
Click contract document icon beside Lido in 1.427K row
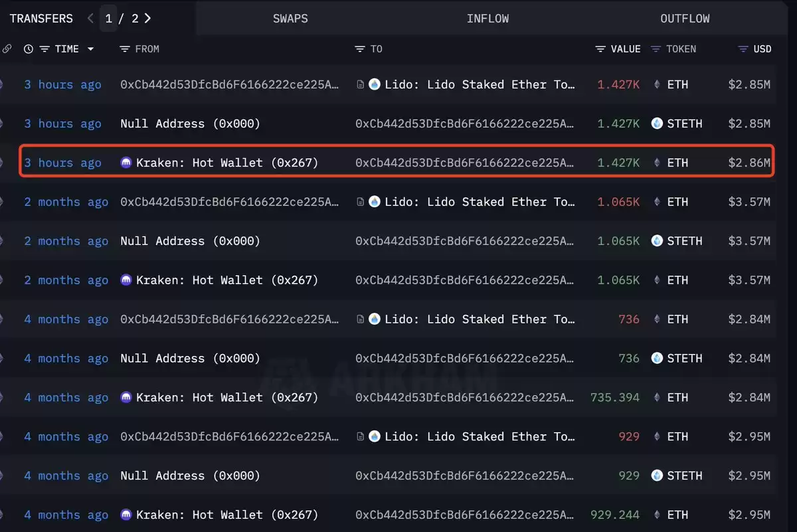click(x=361, y=84)
